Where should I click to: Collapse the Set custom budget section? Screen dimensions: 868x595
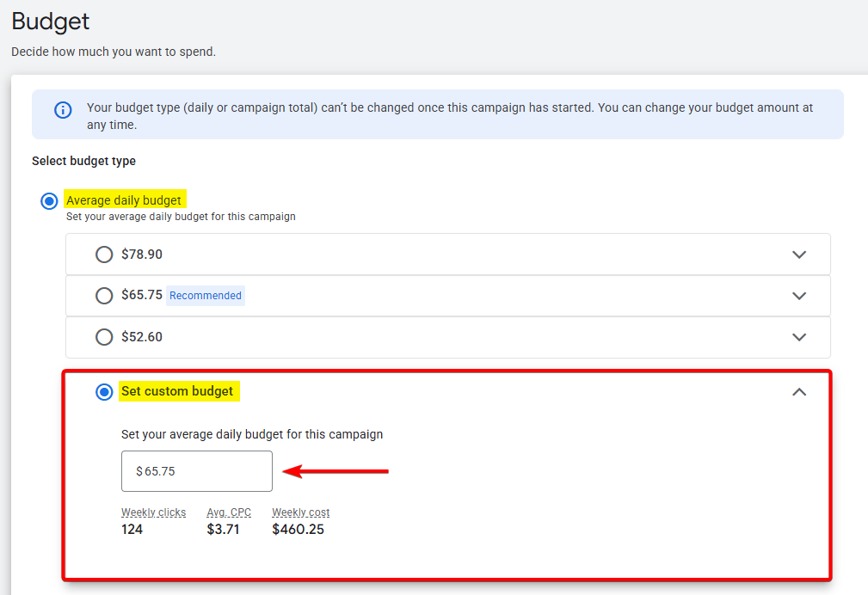tap(799, 391)
